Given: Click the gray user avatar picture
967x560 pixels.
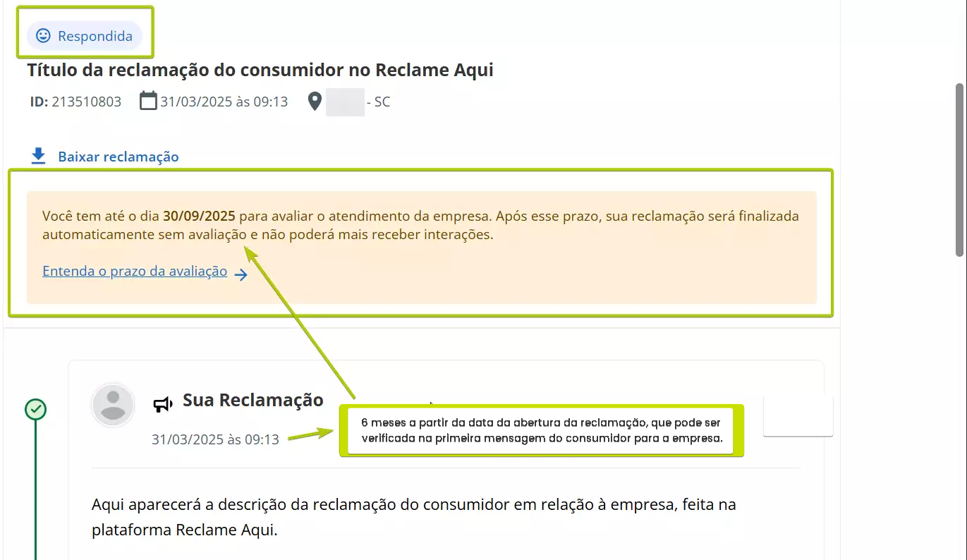Looking at the screenshot, I should 113,405.
